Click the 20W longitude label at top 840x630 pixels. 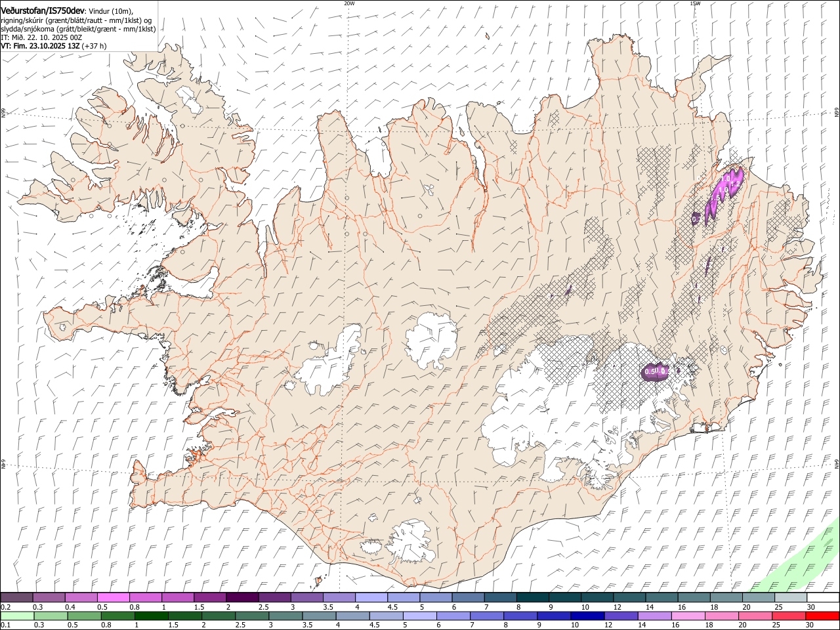pos(350,3)
